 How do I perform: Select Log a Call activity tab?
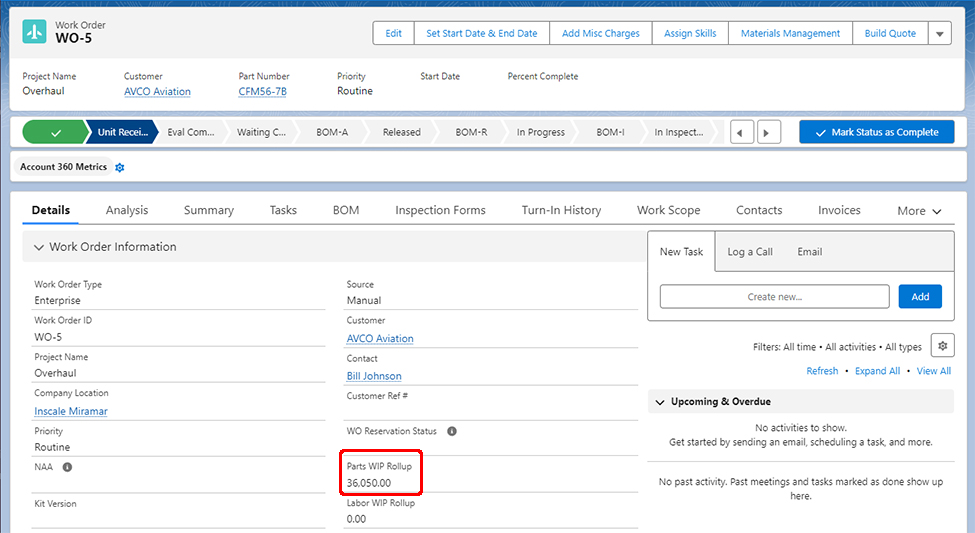[x=750, y=252]
